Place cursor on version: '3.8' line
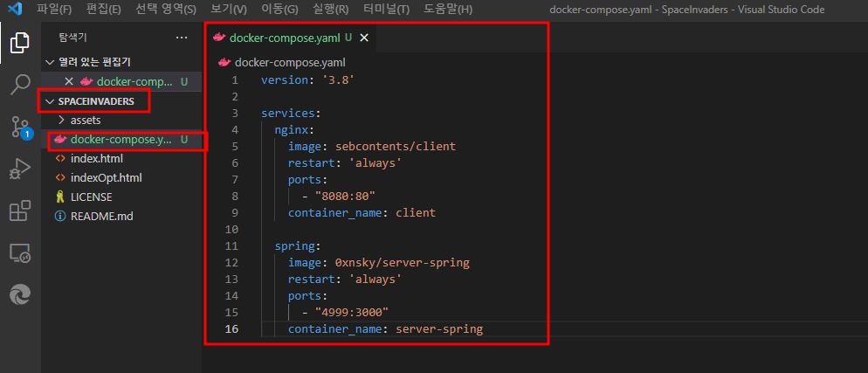Image resolution: width=868 pixels, height=373 pixels. 307,80
